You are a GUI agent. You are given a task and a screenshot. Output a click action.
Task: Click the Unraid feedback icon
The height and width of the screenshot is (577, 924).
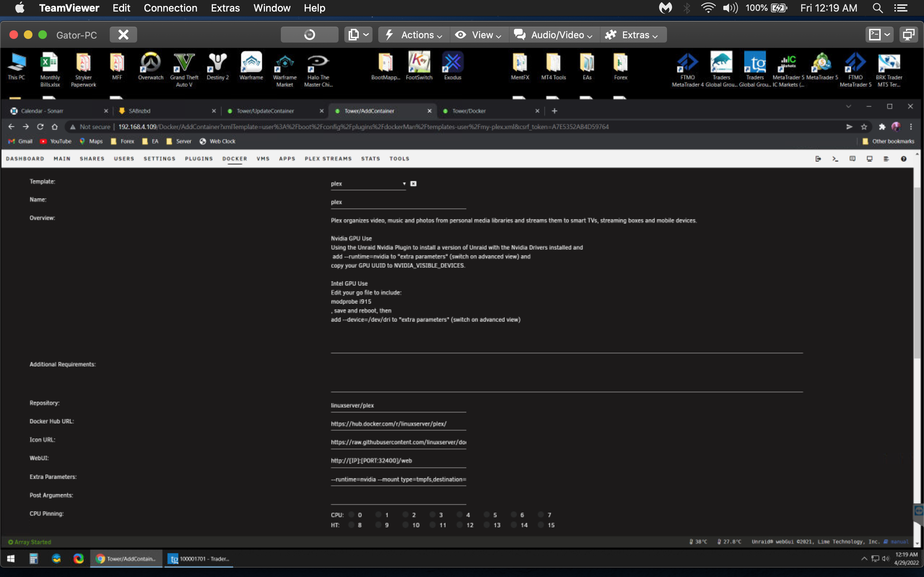852,159
